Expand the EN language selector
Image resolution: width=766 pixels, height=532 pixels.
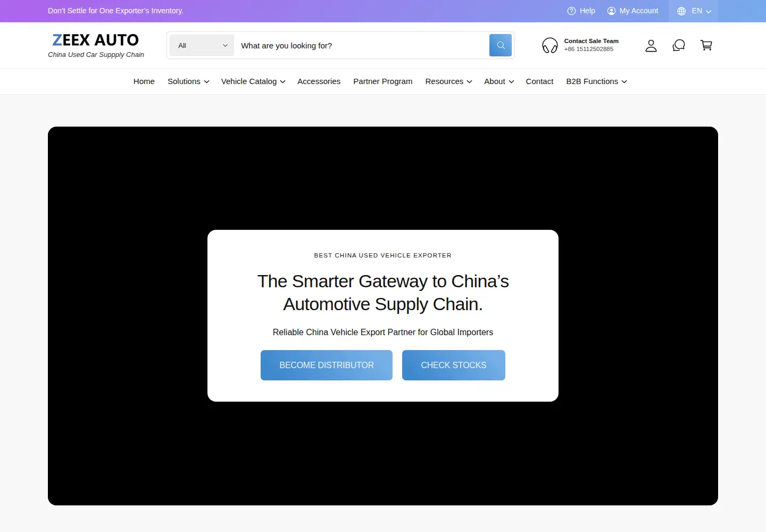click(x=694, y=11)
